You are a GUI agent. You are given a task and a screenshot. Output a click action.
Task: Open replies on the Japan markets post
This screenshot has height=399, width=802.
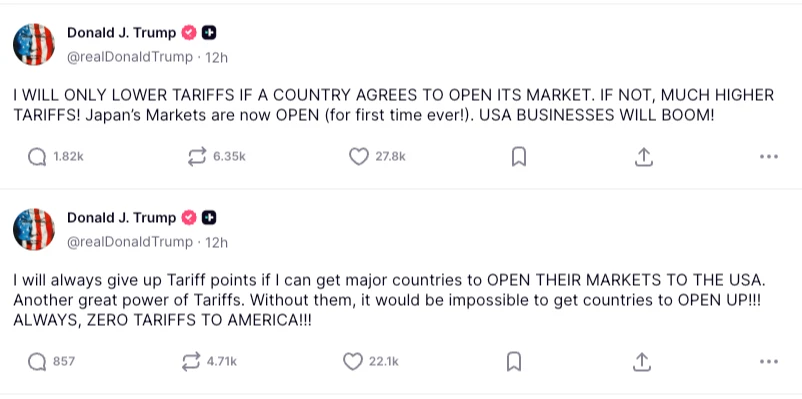(37, 157)
